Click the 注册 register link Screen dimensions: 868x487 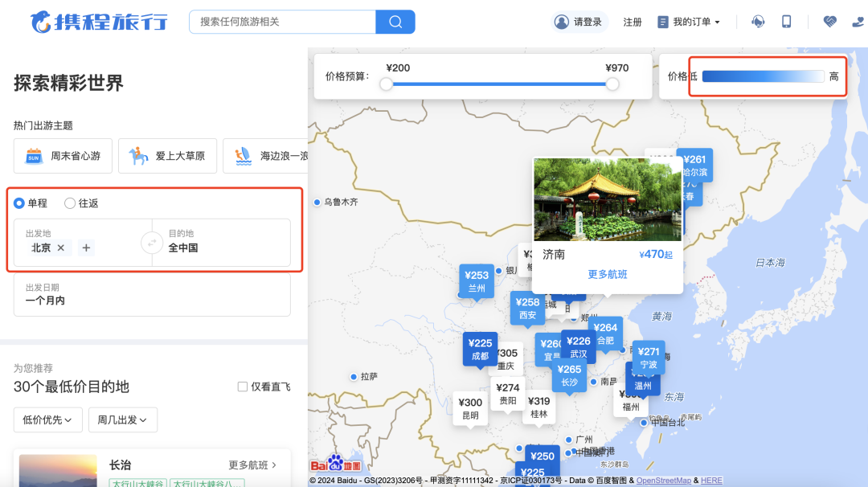coord(633,22)
